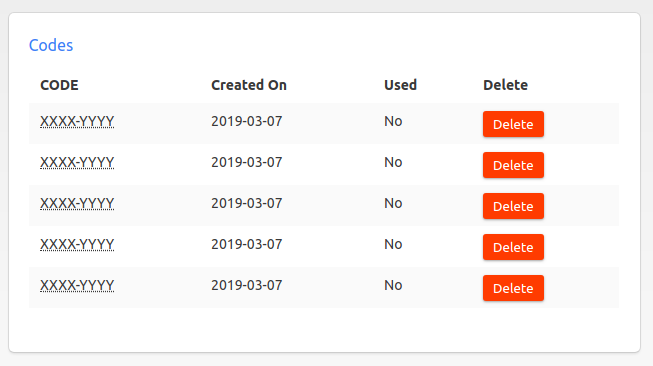This screenshot has height=366, width=653.
Task: Open the fourth XXXX-YYYY code
Action: point(77,244)
